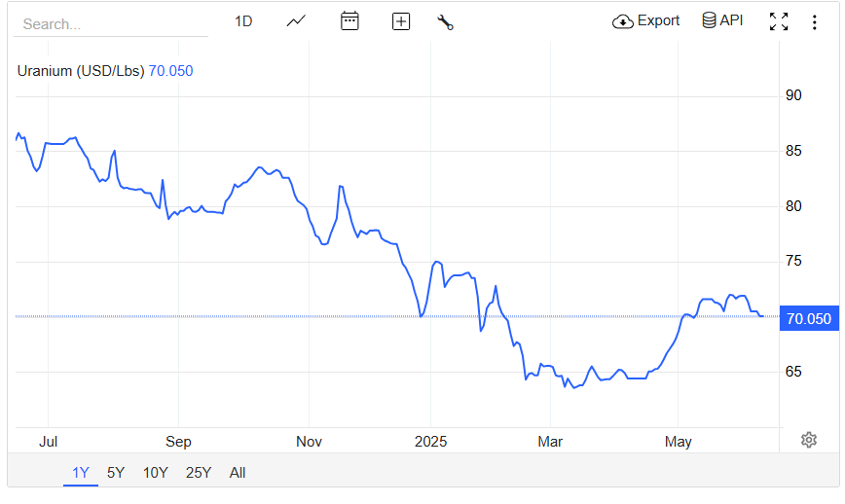The height and width of the screenshot is (504, 845).
Task: Open the chart type line icon
Action: 296,21
